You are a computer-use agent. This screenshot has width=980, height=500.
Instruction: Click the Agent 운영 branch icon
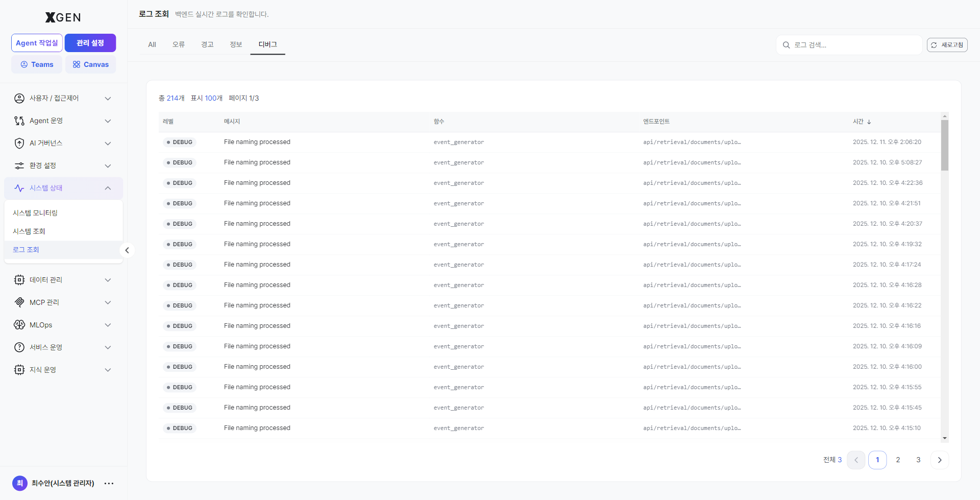point(19,121)
